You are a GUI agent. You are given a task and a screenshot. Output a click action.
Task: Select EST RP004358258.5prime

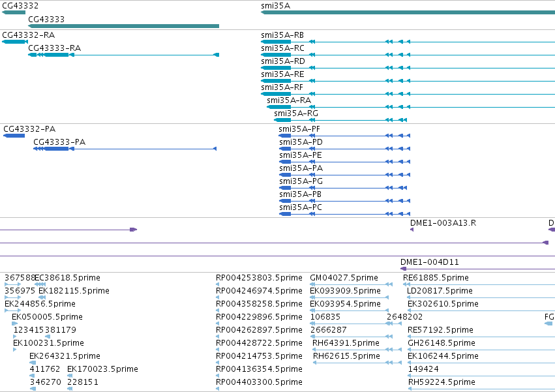pos(259,304)
